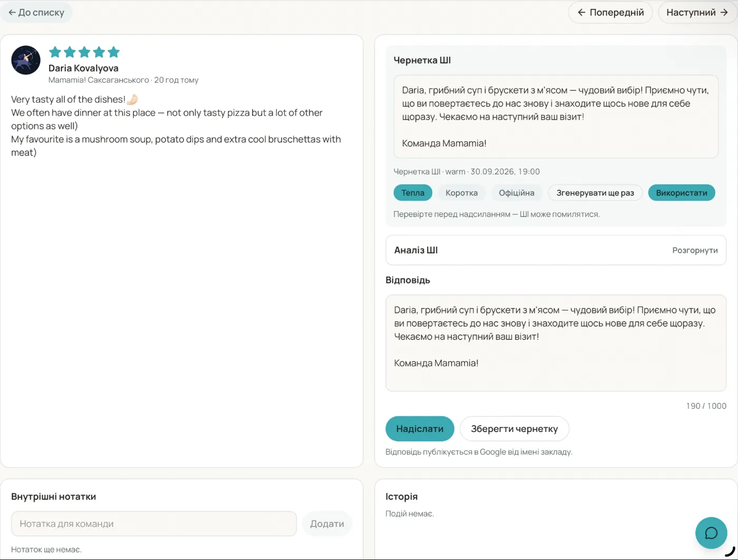Click the Чернетка ШІ panel heading
This screenshot has height=560, width=738.
tap(422, 60)
